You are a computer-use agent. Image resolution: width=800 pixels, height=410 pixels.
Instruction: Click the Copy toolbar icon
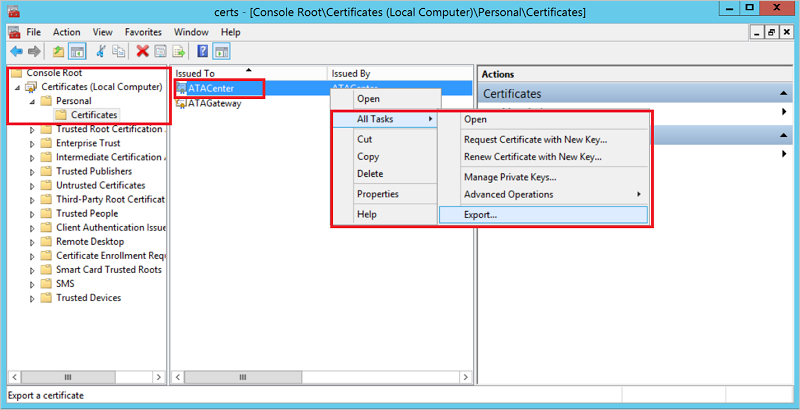click(119, 51)
